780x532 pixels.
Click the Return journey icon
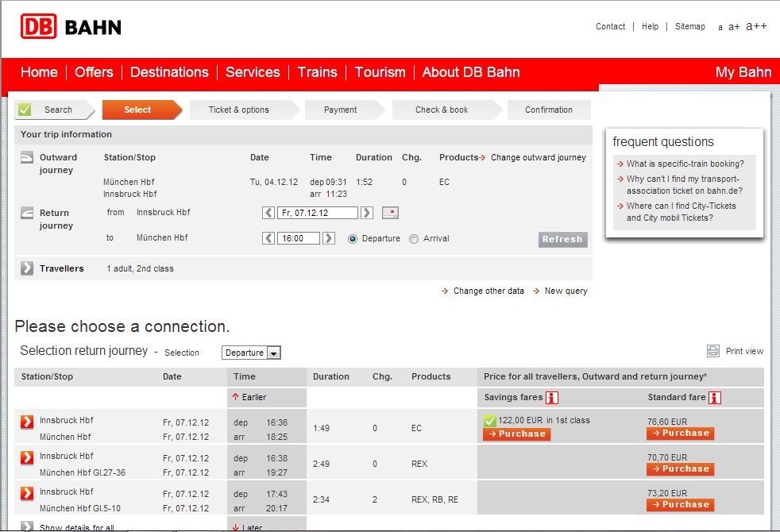27,213
